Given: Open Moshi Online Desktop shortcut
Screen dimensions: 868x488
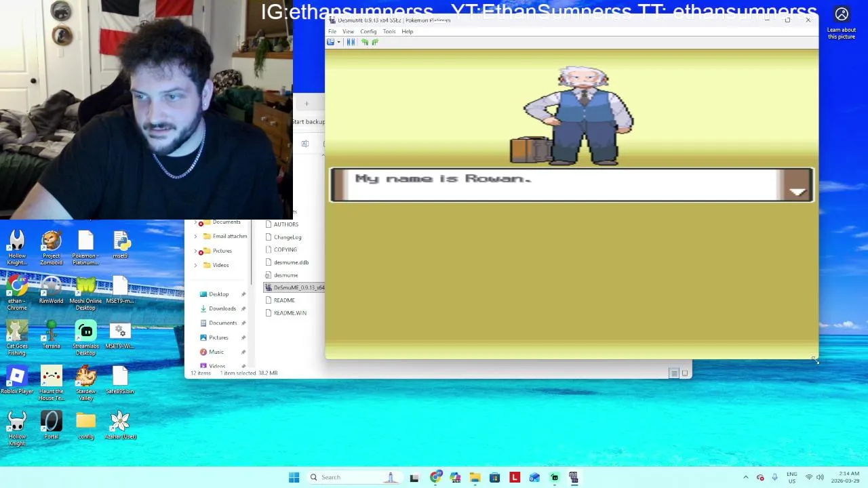Looking at the screenshot, I should (85, 293).
